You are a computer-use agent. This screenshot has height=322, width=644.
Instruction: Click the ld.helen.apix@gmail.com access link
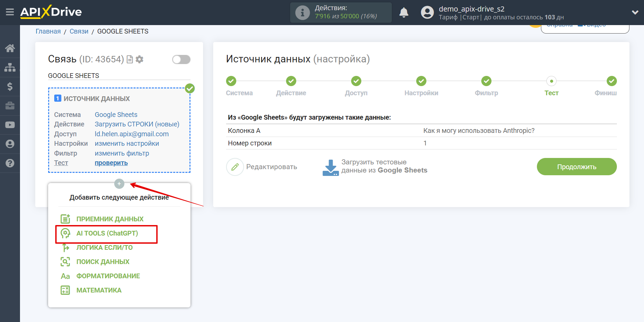pos(132,134)
